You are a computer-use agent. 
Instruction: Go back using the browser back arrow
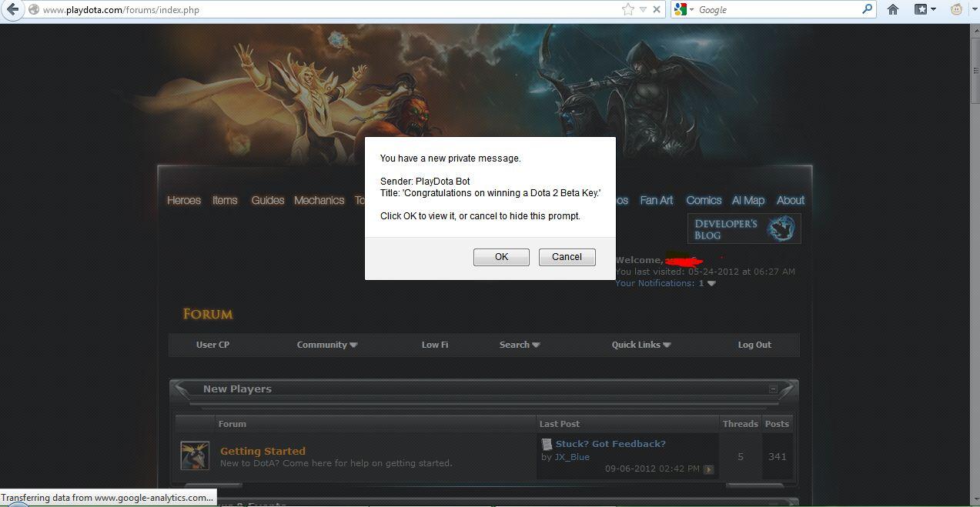click(12, 9)
